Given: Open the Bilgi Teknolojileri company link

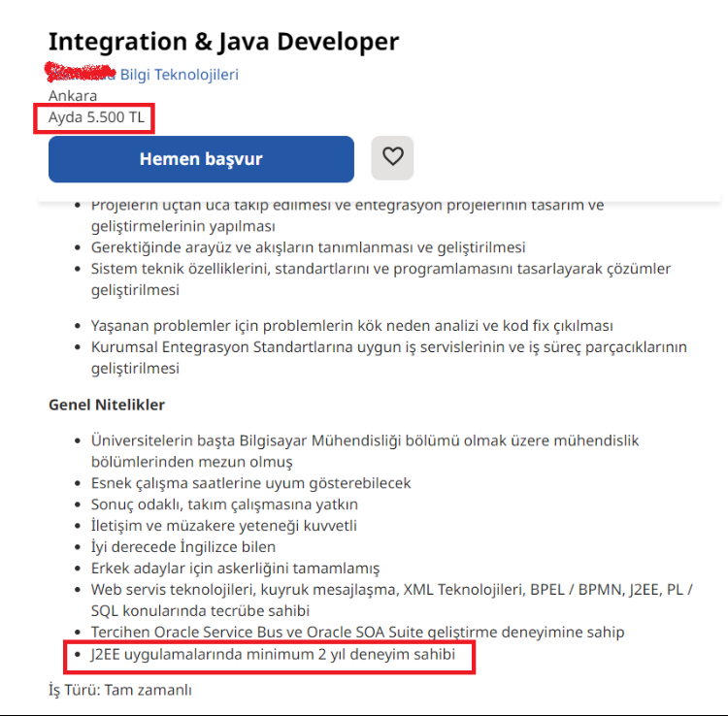Looking at the screenshot, I should tap(179, 75).
